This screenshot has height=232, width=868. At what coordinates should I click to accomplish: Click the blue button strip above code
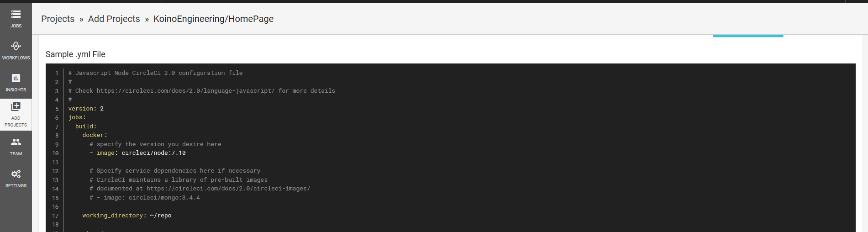pyautogui.click(x=748, y=36)
